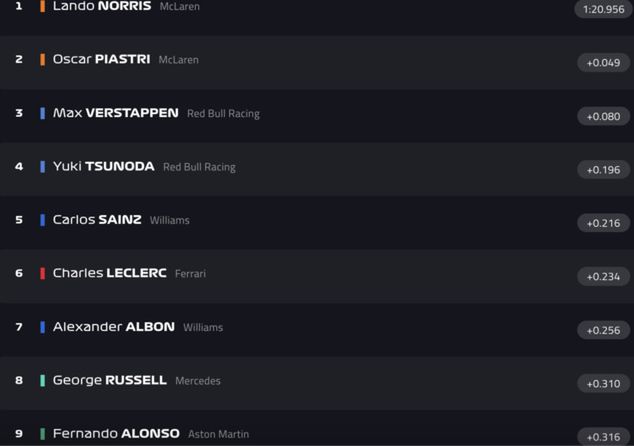The image size is (634, 446).
Task: Click the orange McLaren bar beside Piastri
Action: coord(43,60)
